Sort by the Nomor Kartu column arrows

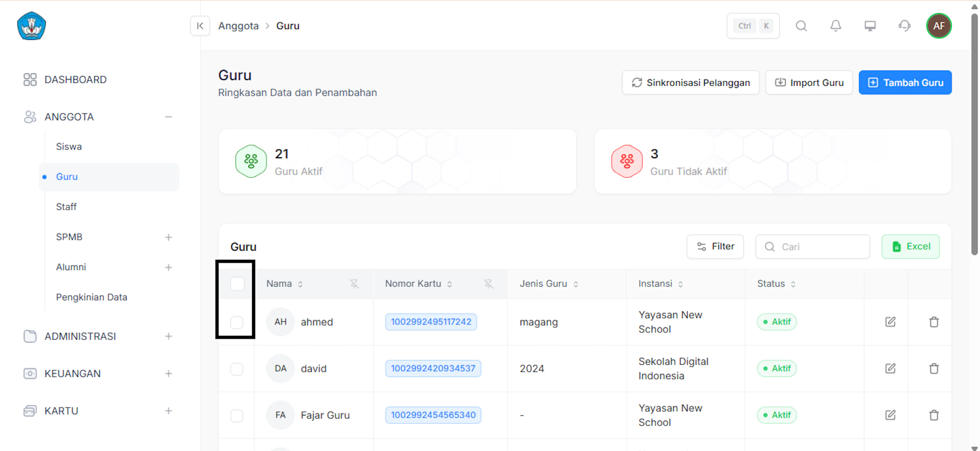pyautogui.click(x=449, y=284)
